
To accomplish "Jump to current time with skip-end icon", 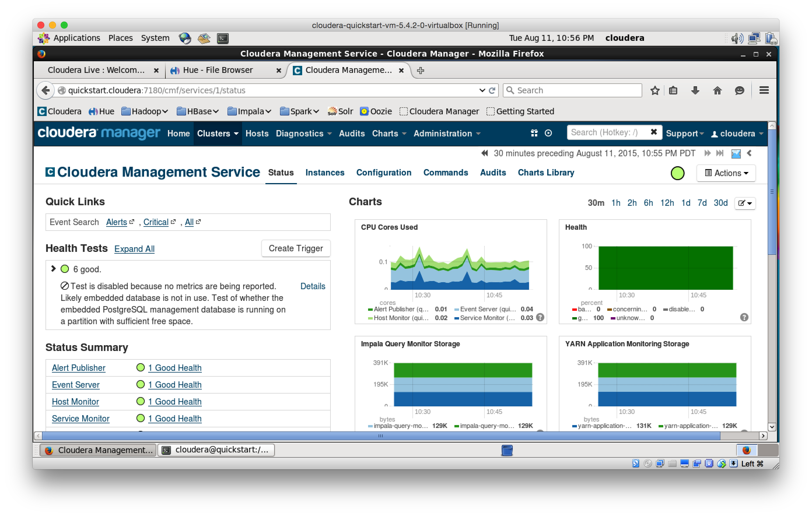I will point(720,153).
